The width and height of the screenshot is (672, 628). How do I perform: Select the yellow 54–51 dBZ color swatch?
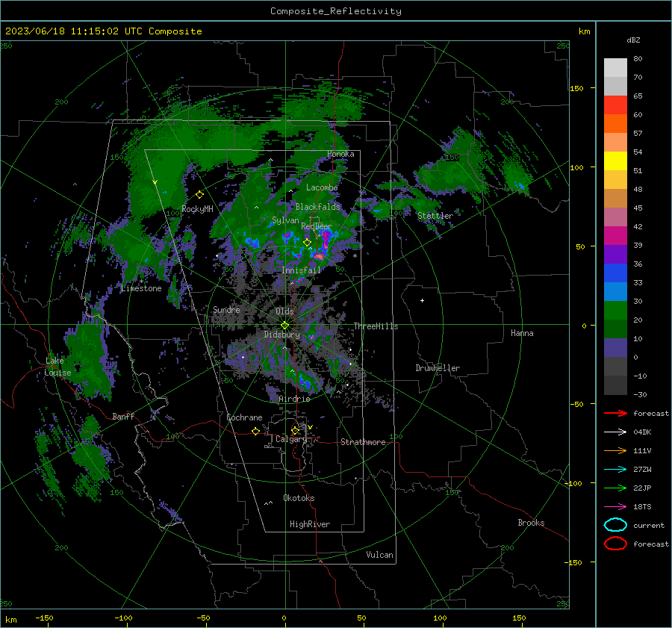point(615,161)
